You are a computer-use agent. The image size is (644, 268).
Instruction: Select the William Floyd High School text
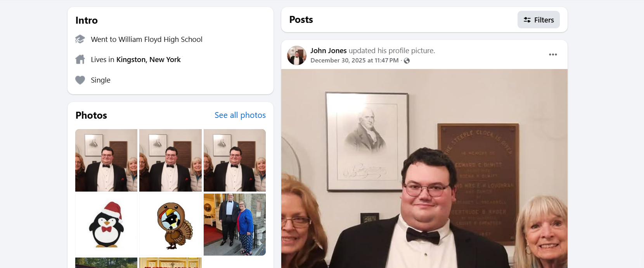pyautogui.click(x=160, y=40)
